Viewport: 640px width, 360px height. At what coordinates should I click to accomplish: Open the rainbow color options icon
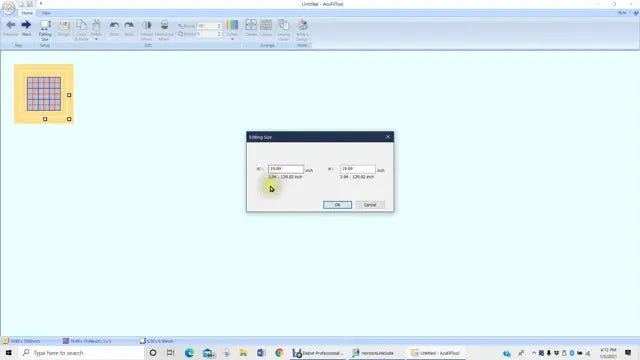pyautogui.click(x=232, y=26)
